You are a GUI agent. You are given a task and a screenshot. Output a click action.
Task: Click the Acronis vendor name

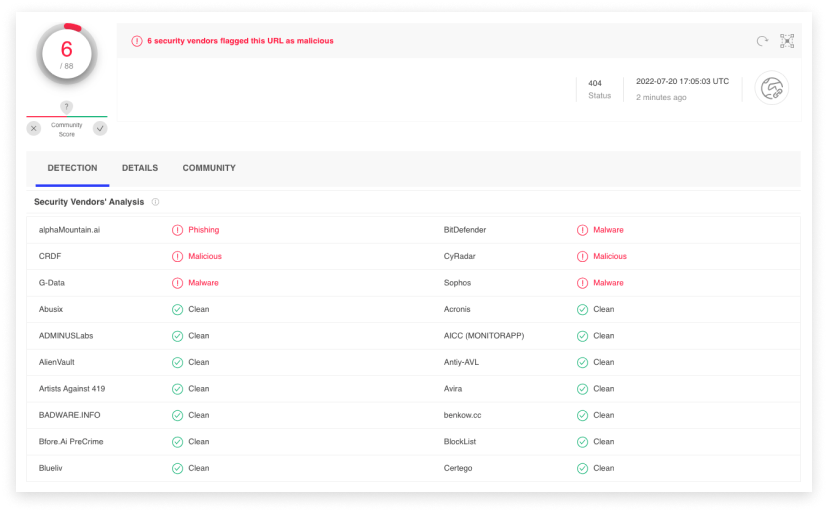[x=457, y=309]
